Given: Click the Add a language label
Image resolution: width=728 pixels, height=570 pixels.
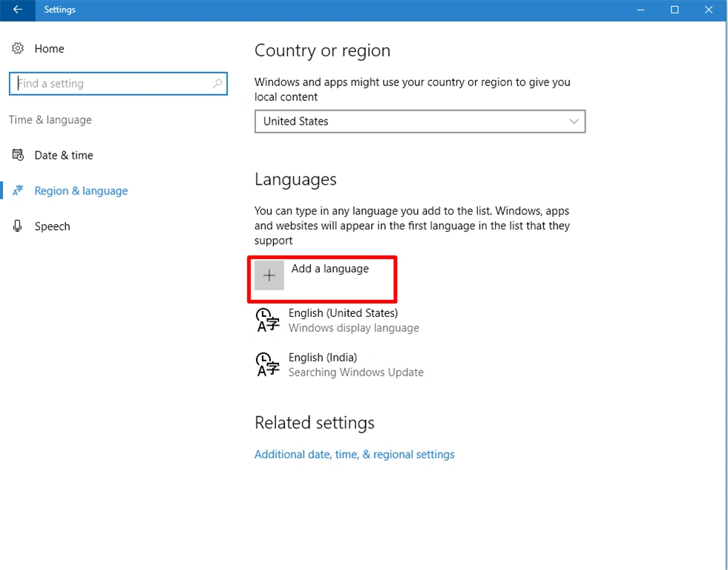Looking at the screenshot, I should point(330,269).
